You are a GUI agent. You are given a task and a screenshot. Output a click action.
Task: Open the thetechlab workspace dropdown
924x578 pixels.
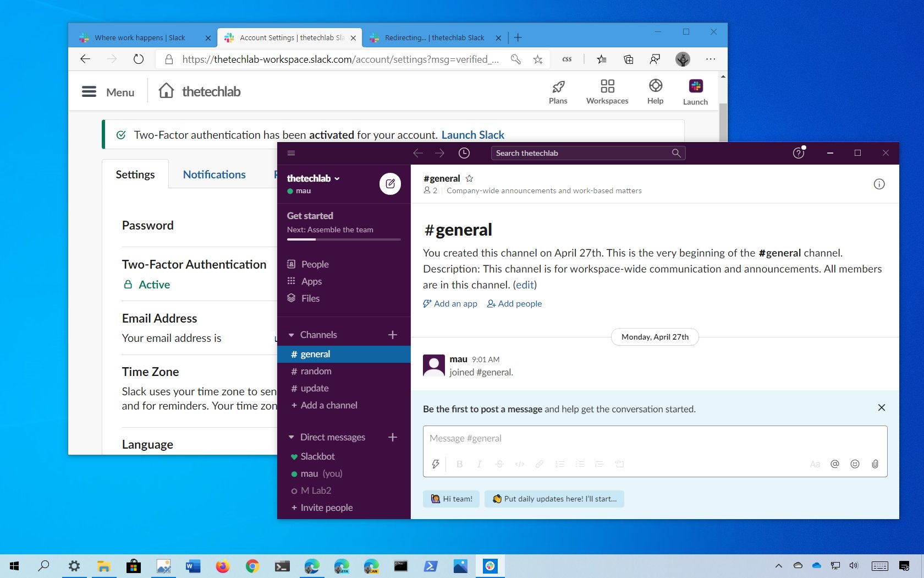(x=313, y=178)
